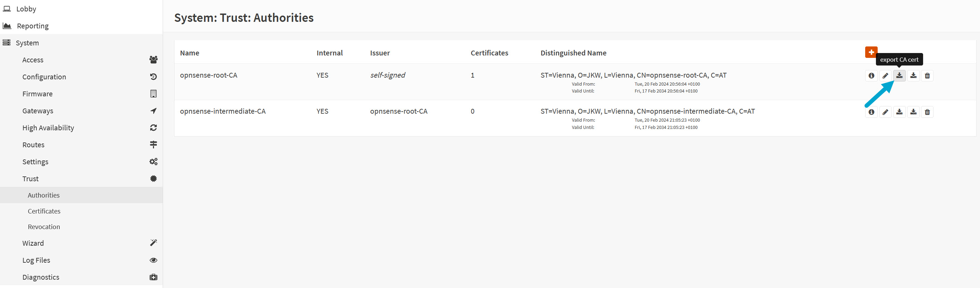Image resolution: width=980 pixels, height=288 pixels.
Task: Click the Firmware building icon
Action: pyautogui.click(x=153, y=94)
